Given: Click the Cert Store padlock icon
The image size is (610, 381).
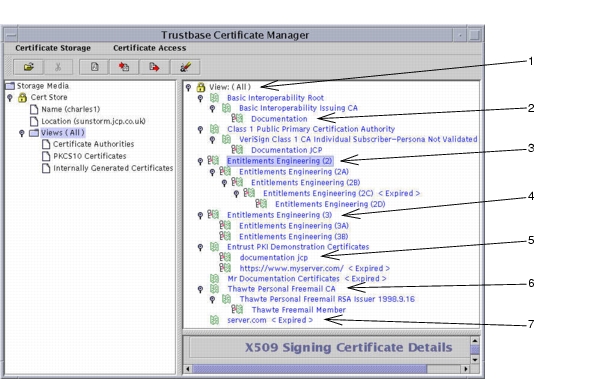Looking at the screenshot, I should point(23,97).
